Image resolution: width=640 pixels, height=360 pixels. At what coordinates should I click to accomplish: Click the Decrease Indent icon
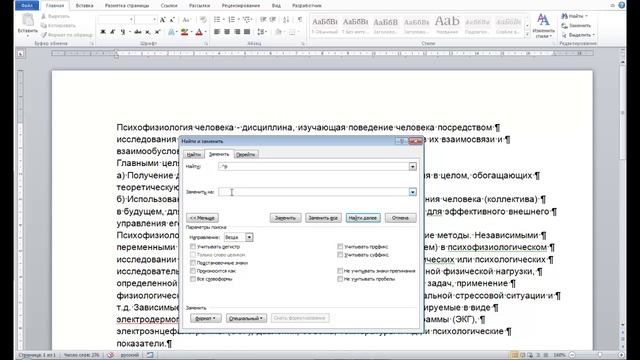[263, 20]
